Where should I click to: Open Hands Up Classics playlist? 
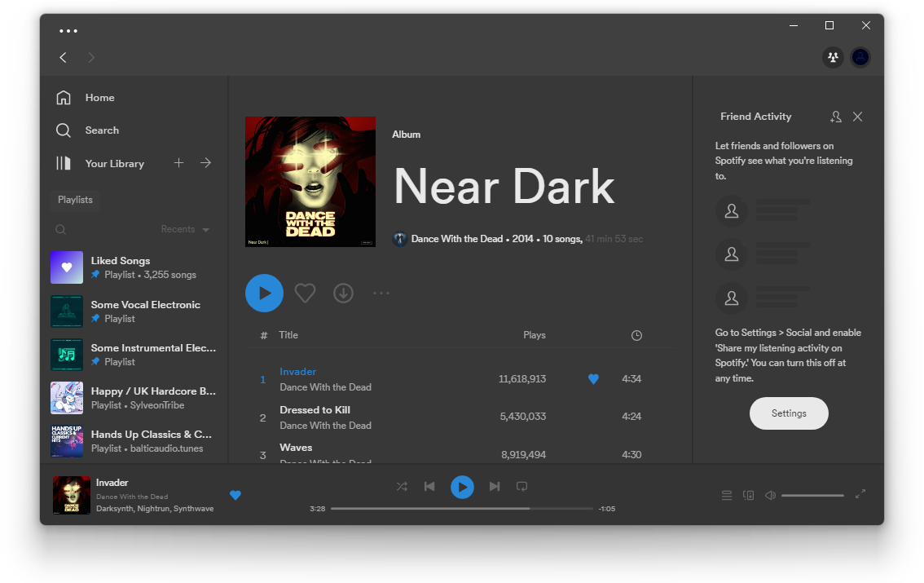click(134, 441)
